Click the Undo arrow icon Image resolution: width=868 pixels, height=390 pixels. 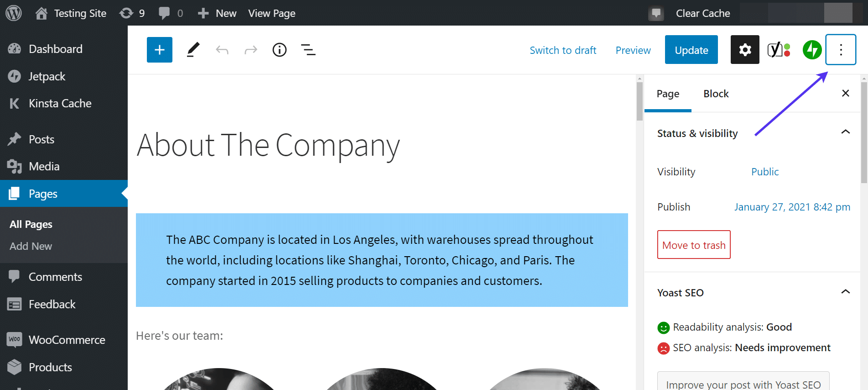[x=222, y=50]
